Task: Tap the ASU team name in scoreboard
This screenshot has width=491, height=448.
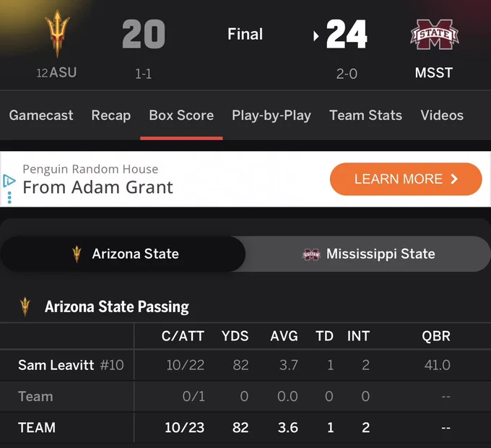Action: point(63,72)
